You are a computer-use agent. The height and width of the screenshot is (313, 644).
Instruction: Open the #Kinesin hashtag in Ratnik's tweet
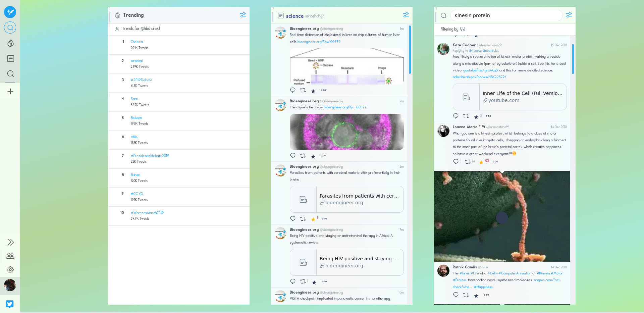543,273
